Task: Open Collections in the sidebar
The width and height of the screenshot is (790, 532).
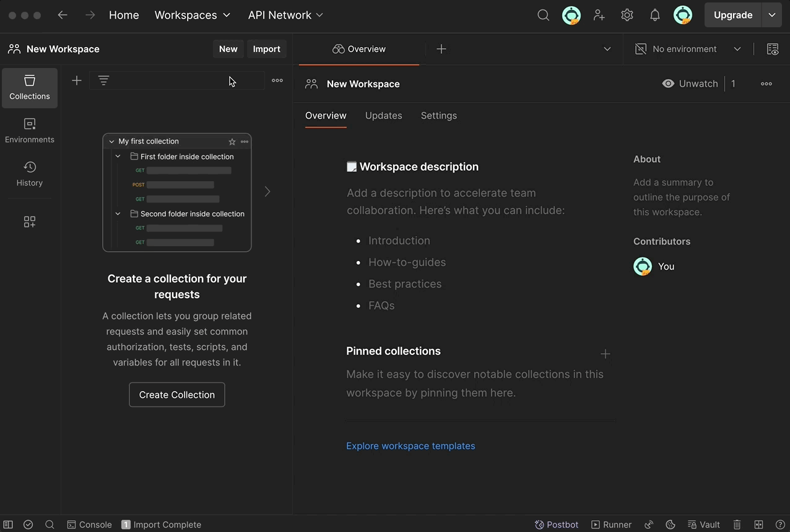Action: click(30, 87)
